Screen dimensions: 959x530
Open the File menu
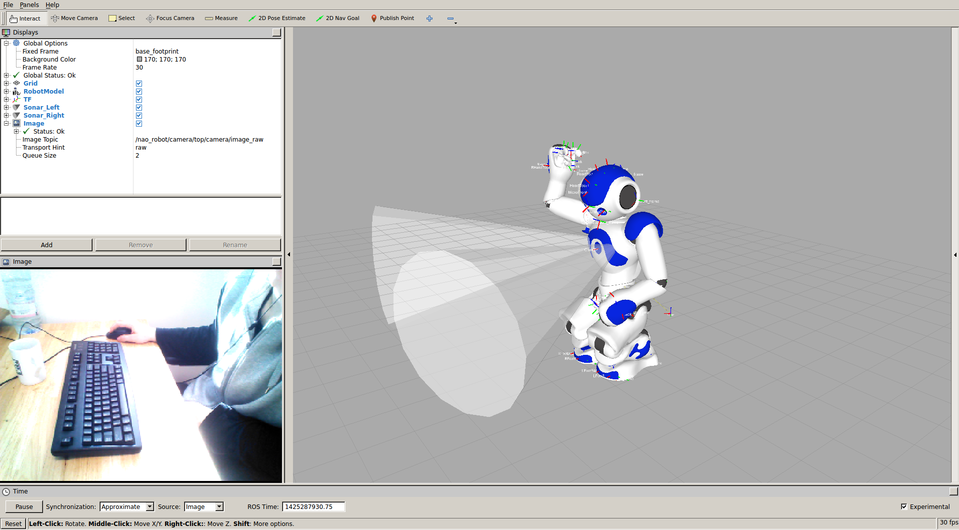click(8, 5)
